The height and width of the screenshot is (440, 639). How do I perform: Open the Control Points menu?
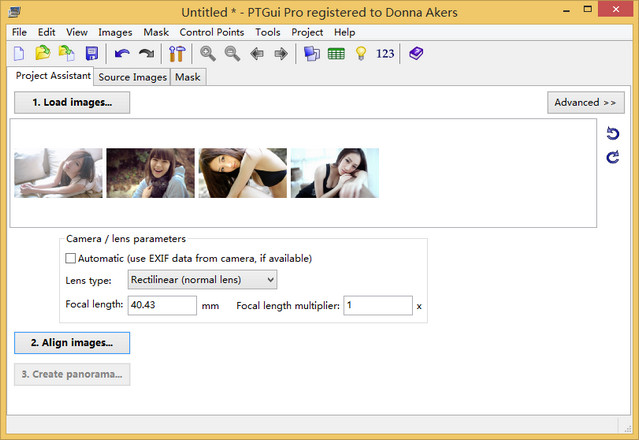click(x=212, y=32)
